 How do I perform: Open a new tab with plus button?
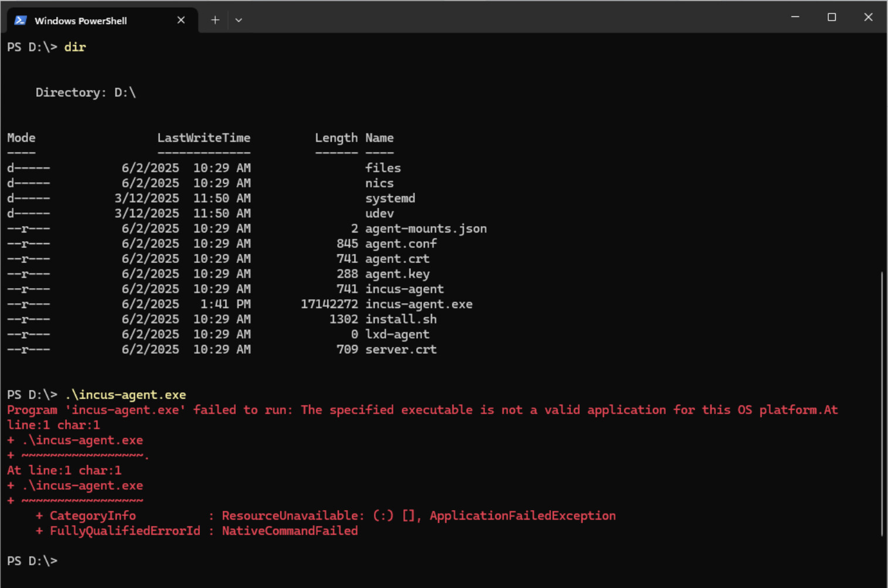pyautogui.click(x=215, y=20)
